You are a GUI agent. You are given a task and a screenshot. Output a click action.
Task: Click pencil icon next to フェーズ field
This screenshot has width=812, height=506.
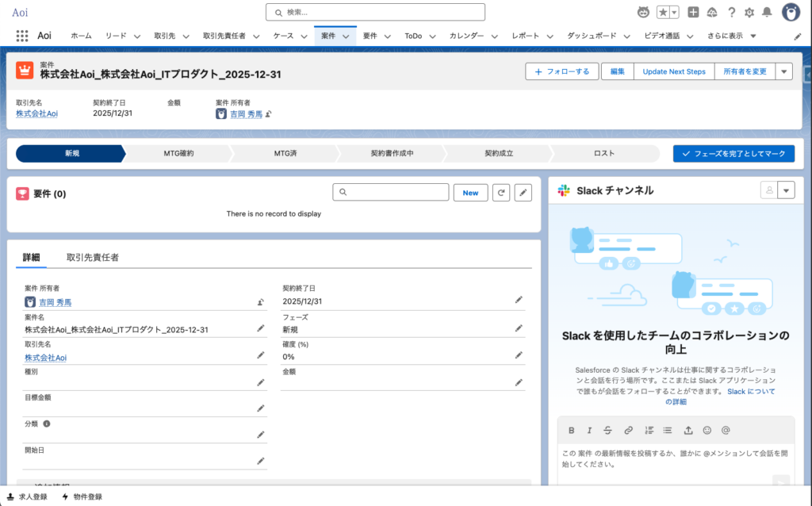click(x=519, y=328)
